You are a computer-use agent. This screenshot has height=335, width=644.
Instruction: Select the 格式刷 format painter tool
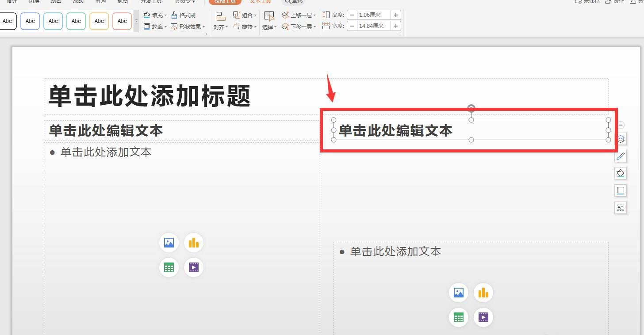[x=184, y=15]
